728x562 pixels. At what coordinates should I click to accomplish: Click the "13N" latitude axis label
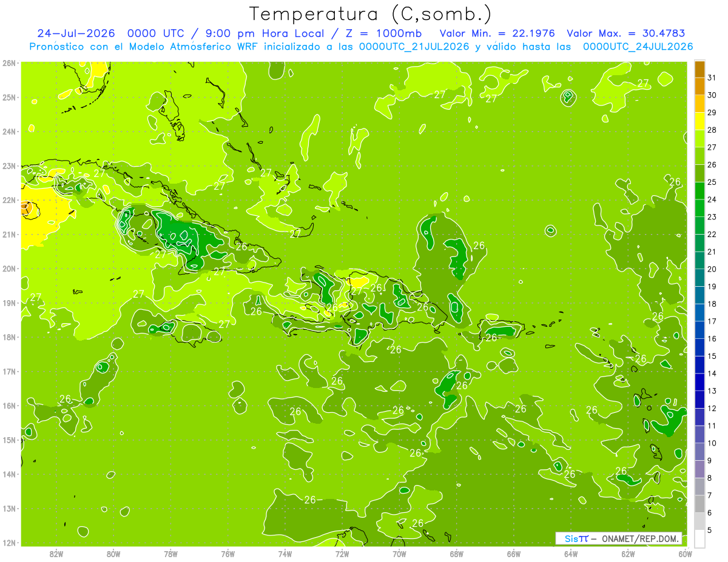point(9,508)
